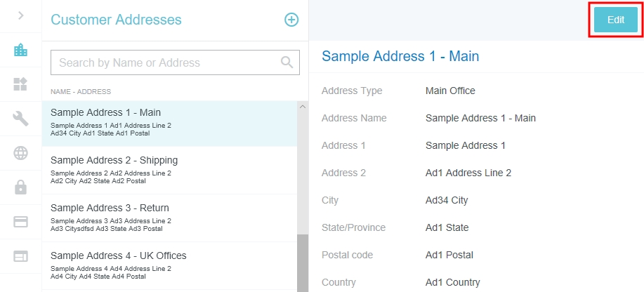The image size is (644, 292).
Task: Click the address list scrollbar thumb
Action: tap(303, 263)
